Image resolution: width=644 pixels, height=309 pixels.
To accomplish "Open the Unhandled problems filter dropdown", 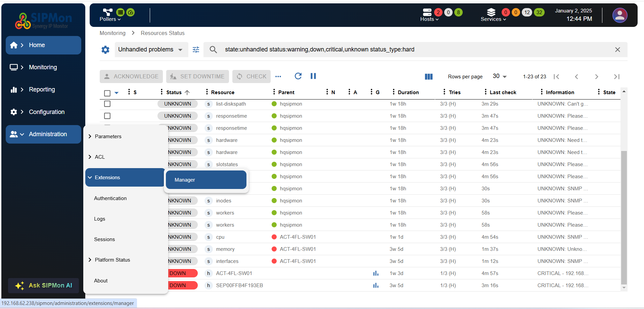I will pos(150,50).
